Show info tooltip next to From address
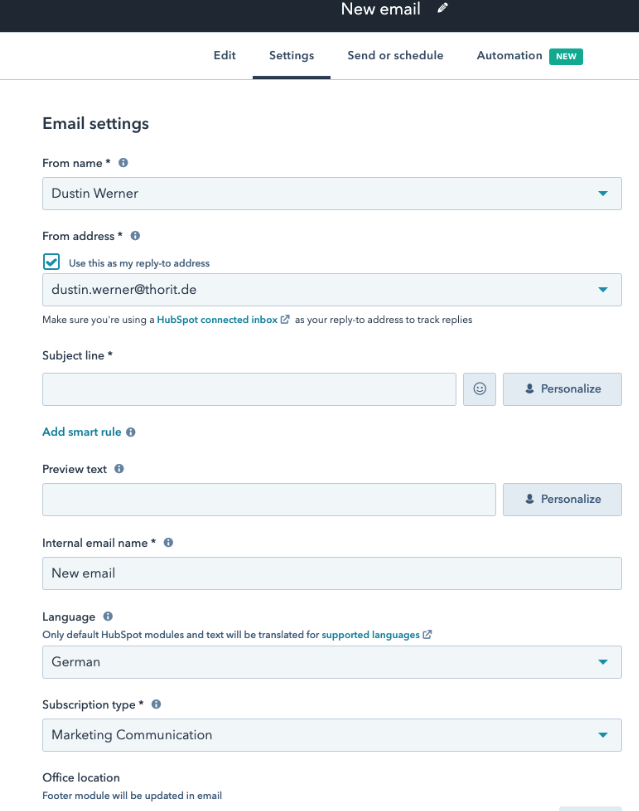The width and height of the screenshot is (639, 811). tap(135, 236)
